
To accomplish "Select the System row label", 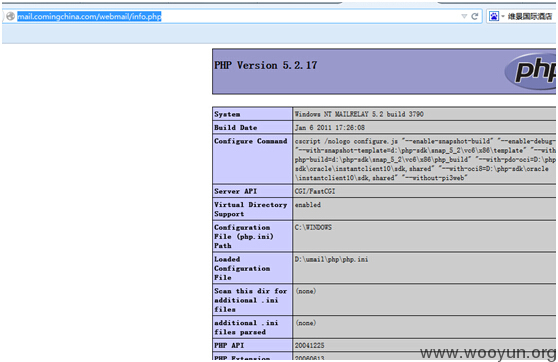I will point(227,114).
